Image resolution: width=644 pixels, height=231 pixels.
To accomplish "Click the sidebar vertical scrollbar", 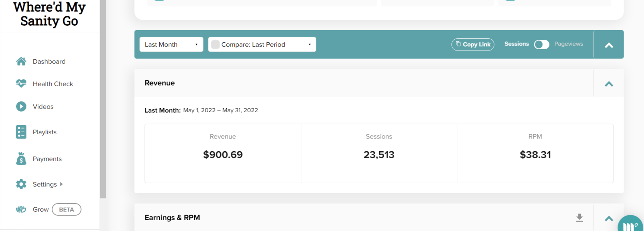I will (103, 99).
